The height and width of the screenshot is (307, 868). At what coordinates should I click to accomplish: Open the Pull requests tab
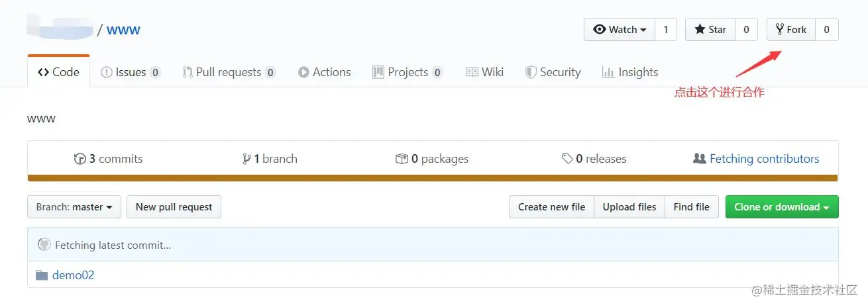pyautogui.click(x=228, y=72)
